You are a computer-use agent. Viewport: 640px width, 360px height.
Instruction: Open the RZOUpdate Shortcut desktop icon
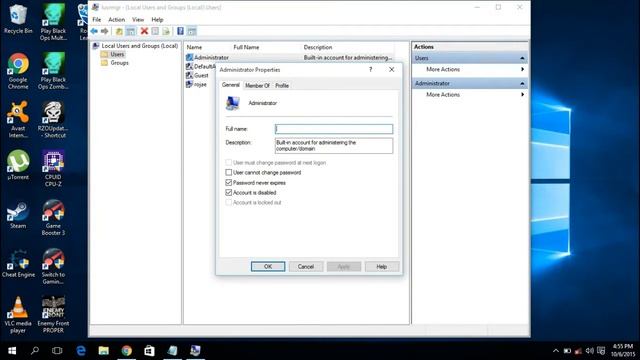click(x=53, y=120)
